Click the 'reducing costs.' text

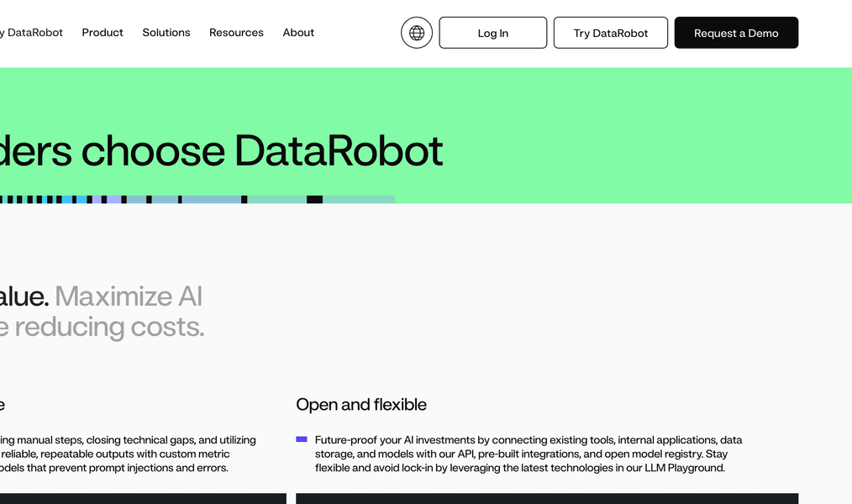pyautogui.click(x=109, y=327)
